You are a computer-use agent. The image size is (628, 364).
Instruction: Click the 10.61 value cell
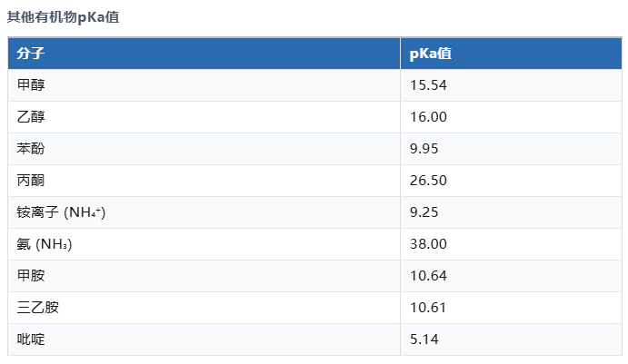[x=428, y=308]
